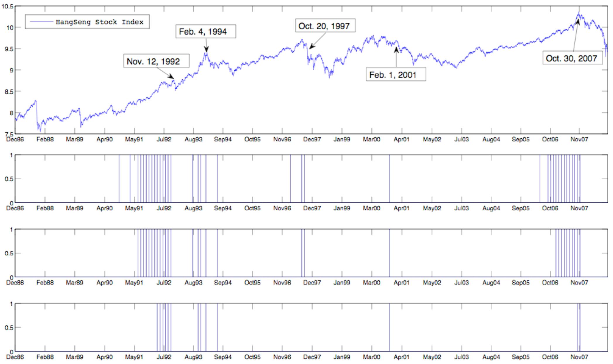This screenshot has height=364, width=613.
Task: Click 'Oct06' under the Hang Seng index chart
Action: [x=550, y=140]
